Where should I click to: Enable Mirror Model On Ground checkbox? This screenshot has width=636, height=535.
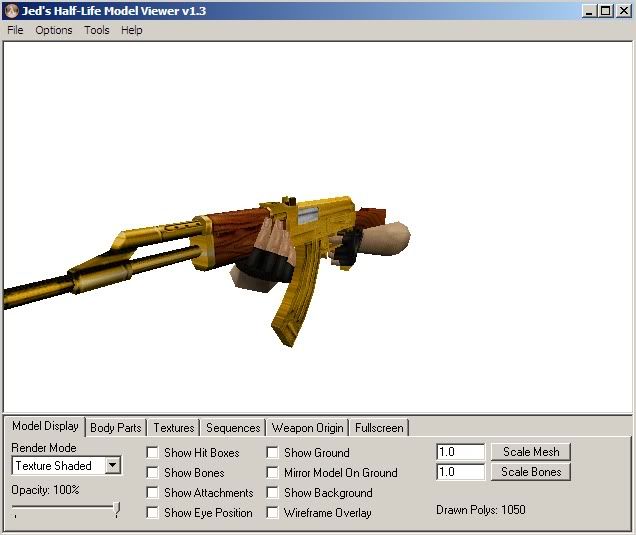click(272, 472)
